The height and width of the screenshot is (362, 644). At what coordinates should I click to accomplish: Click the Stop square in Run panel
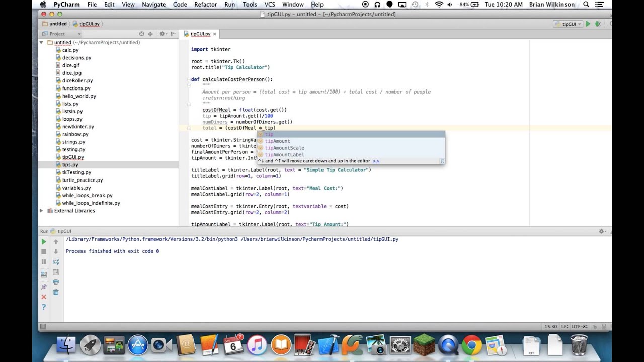[44, 252]
